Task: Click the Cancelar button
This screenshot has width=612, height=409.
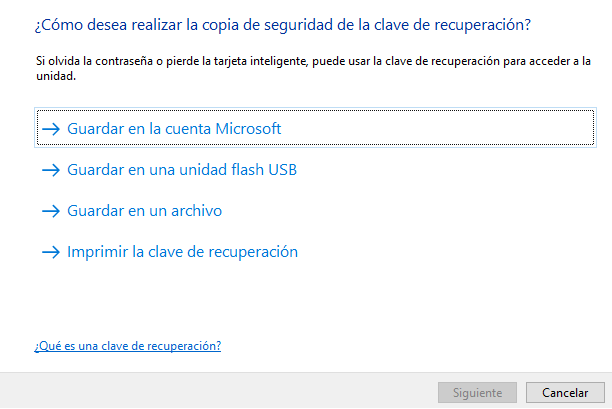Action: [x=565, y=392]
